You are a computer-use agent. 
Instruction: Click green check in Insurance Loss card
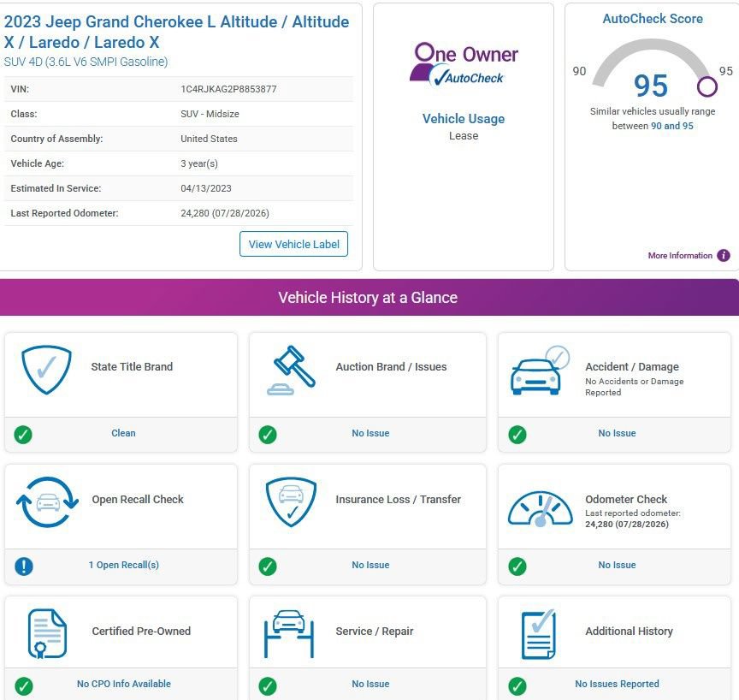tap(268, 567)
